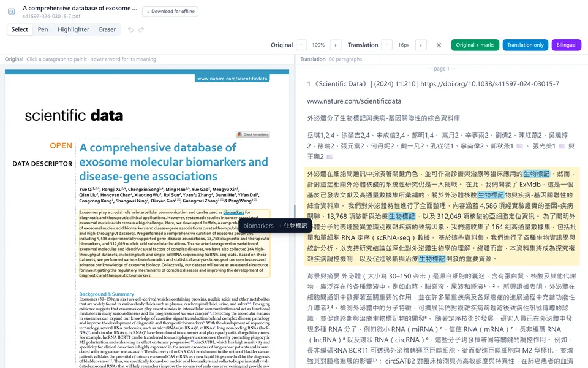Switch to Bilingual view
The image size is (588, 368).
(x=566, y=45)
